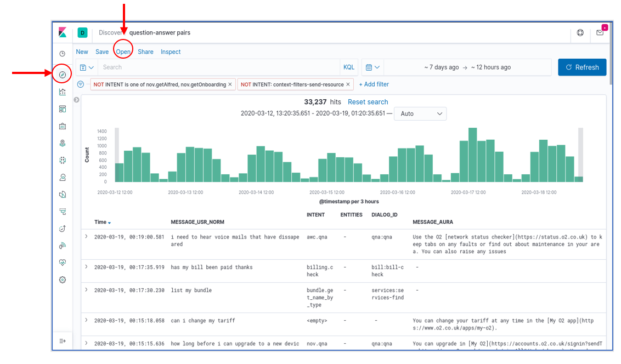
Task: Open Dashboard icon in sidebar
Action: tap(62, 109)
